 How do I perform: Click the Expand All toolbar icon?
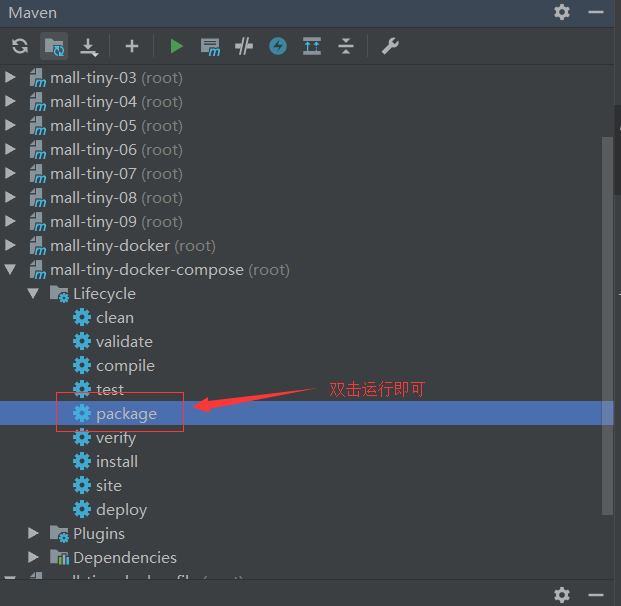312,46
